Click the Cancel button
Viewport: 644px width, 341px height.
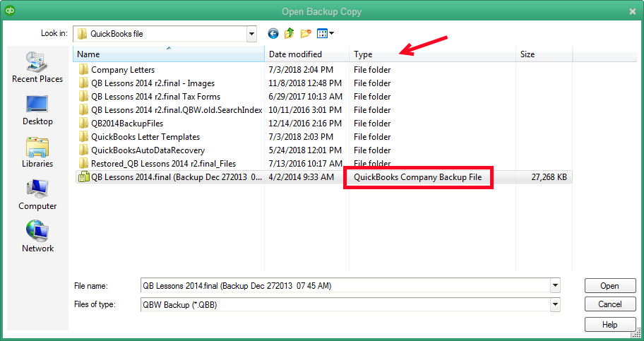(610, 304)
